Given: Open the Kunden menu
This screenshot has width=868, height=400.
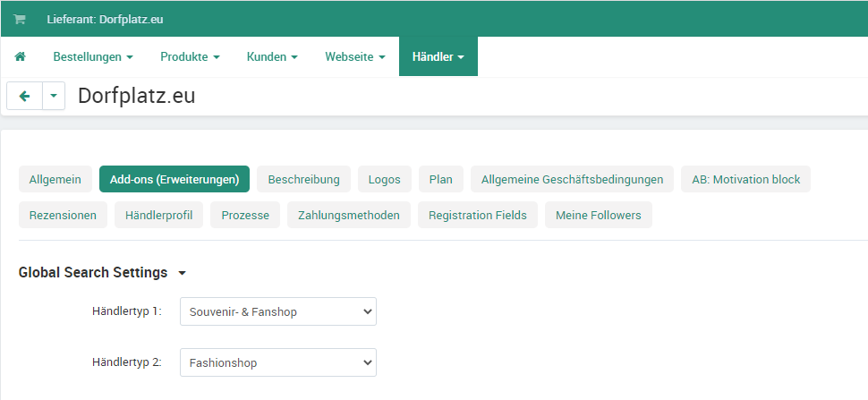Looking at the screenshot, I should tap(272, 57).
